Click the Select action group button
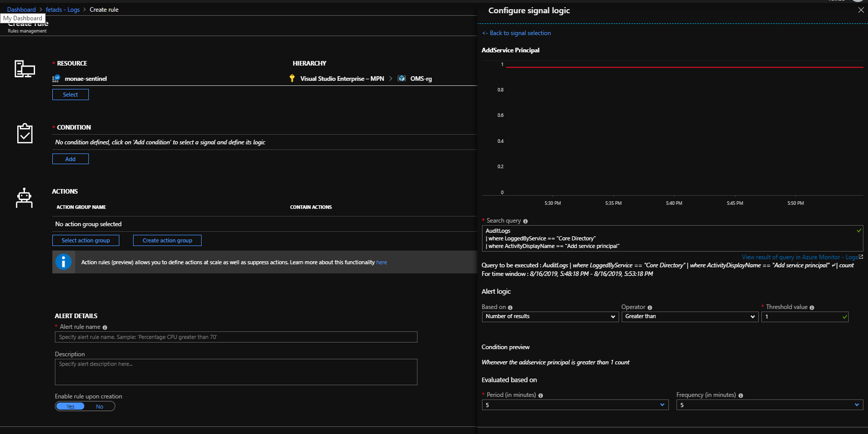Screen dimensions: 868x434 86,240
